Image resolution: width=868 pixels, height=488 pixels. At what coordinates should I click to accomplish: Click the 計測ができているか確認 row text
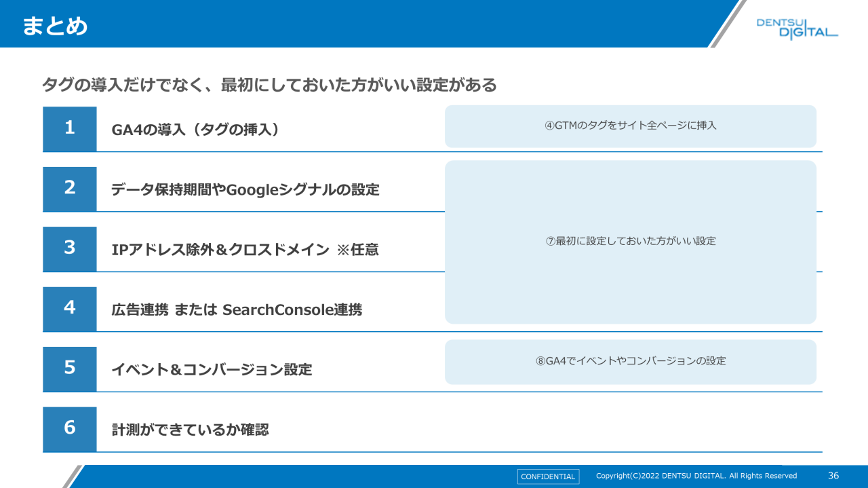click(190, 430)
